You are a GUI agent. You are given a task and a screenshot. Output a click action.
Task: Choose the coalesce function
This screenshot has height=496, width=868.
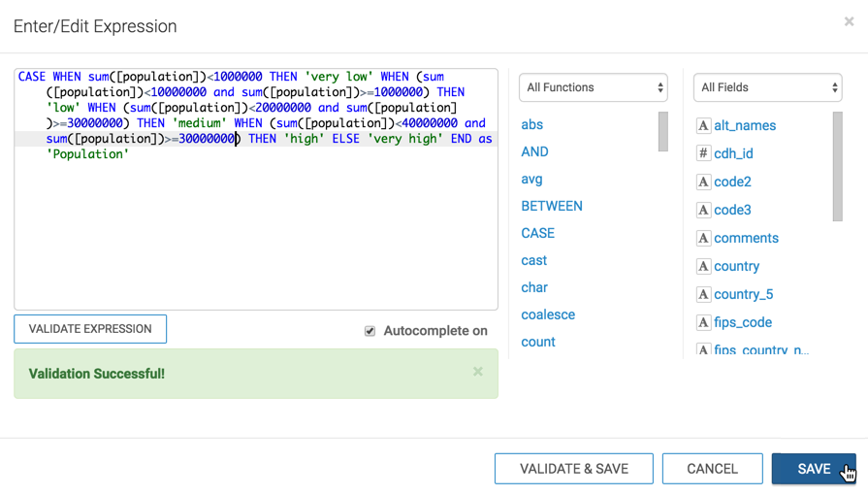tap(548, 314)
